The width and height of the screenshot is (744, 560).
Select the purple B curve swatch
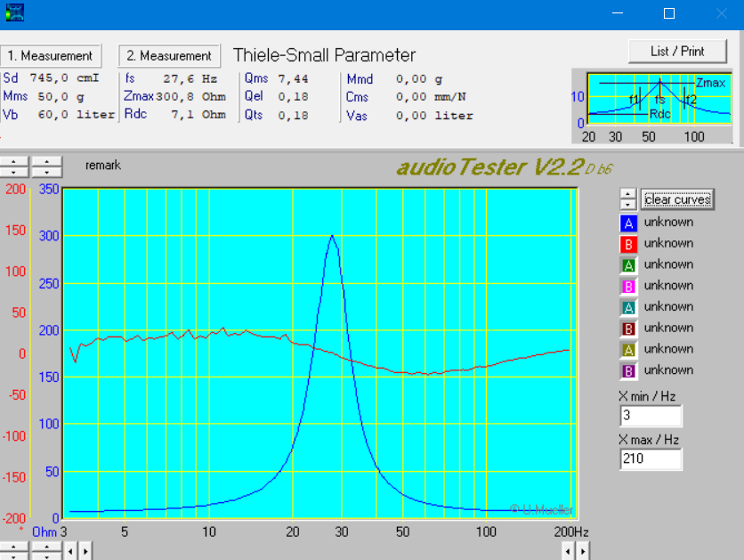628,370
